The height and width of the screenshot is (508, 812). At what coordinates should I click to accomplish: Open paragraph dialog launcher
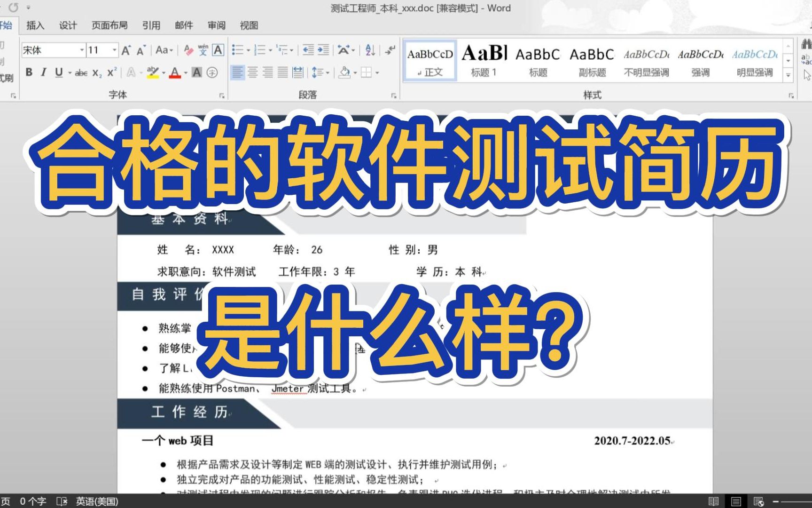coord(394,95)
